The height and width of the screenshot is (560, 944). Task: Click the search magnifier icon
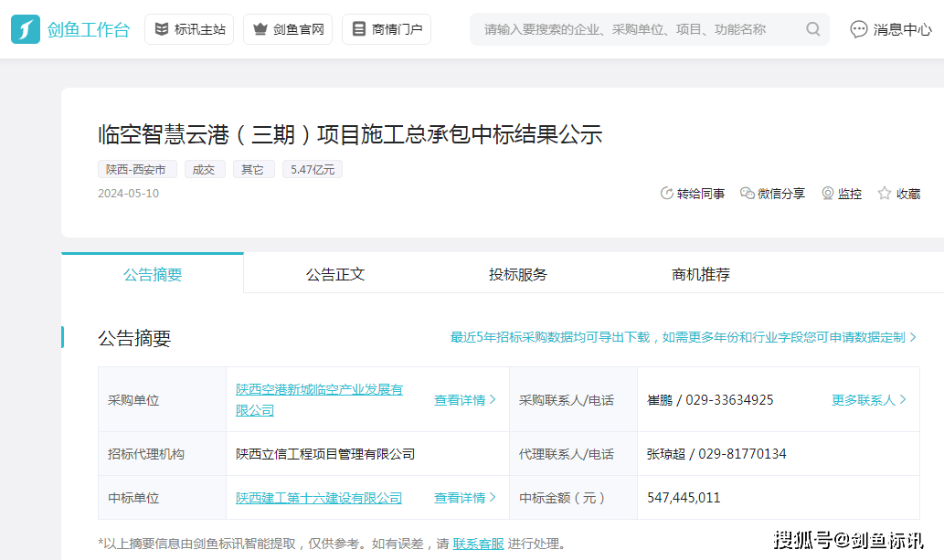coord(812,29)
